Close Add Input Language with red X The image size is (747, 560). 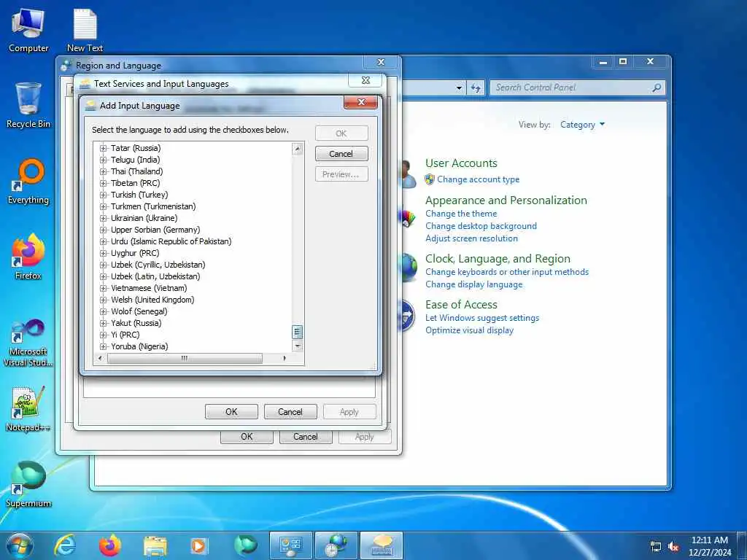click(x=360, y=102)
